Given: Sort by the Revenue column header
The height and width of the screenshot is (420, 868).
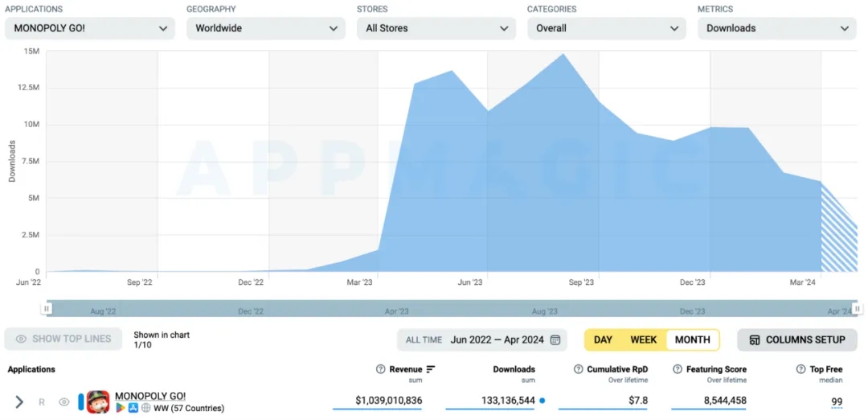Looking at the screenshot, I should 406,369.
